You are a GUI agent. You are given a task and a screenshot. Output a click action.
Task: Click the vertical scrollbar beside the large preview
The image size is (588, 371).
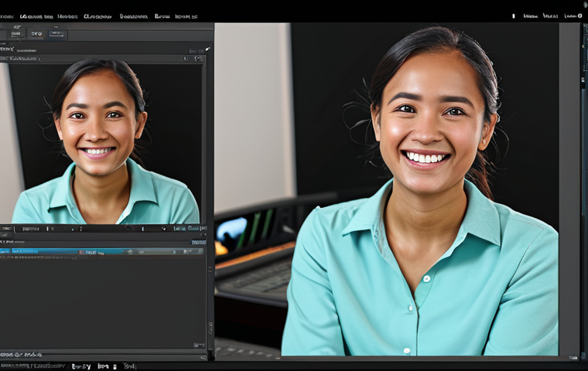coord(583,150)
